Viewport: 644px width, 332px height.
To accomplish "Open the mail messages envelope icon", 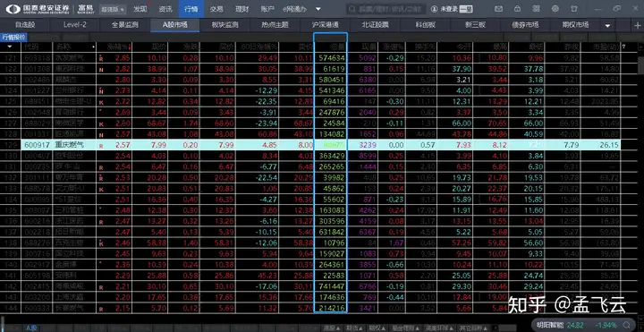I will [498, 9].
